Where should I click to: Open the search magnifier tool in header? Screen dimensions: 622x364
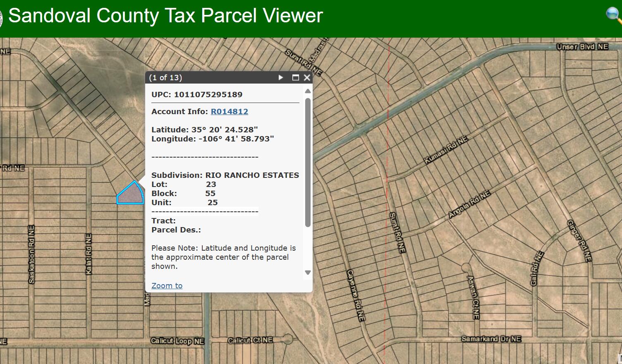(613, 15)
